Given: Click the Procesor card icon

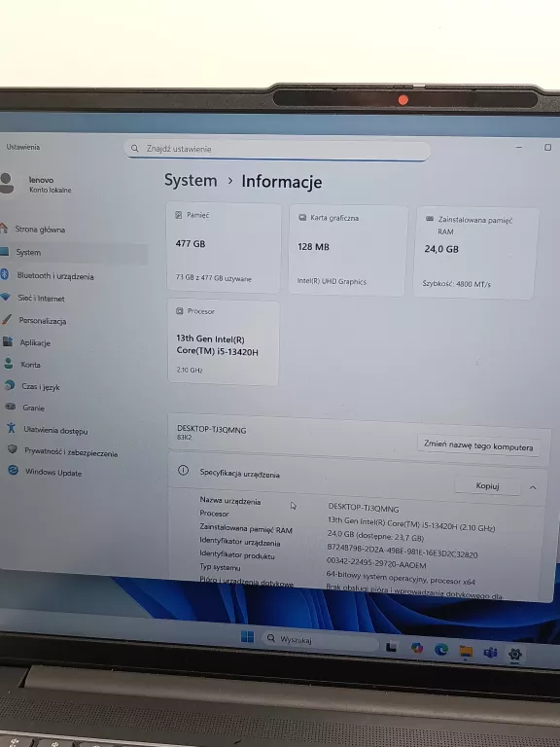Looking at the screenshot, I should pyautogui.click(x=180, y=311).
